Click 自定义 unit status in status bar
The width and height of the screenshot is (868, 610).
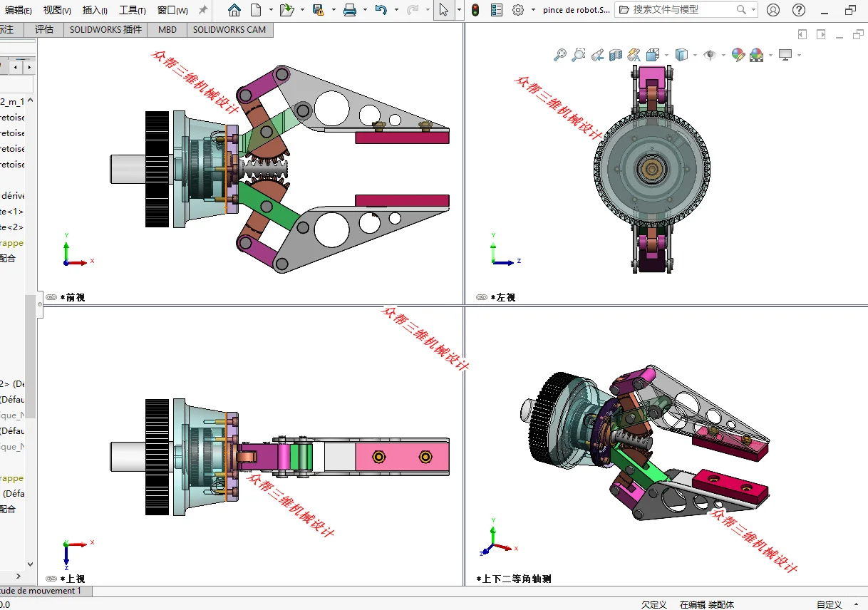tap(829, 604)
